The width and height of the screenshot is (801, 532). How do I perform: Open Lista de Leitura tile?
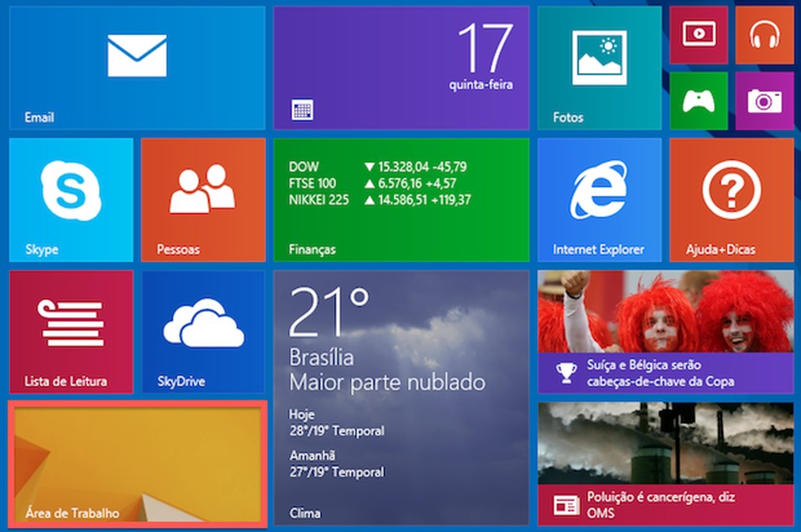(71, 332)
